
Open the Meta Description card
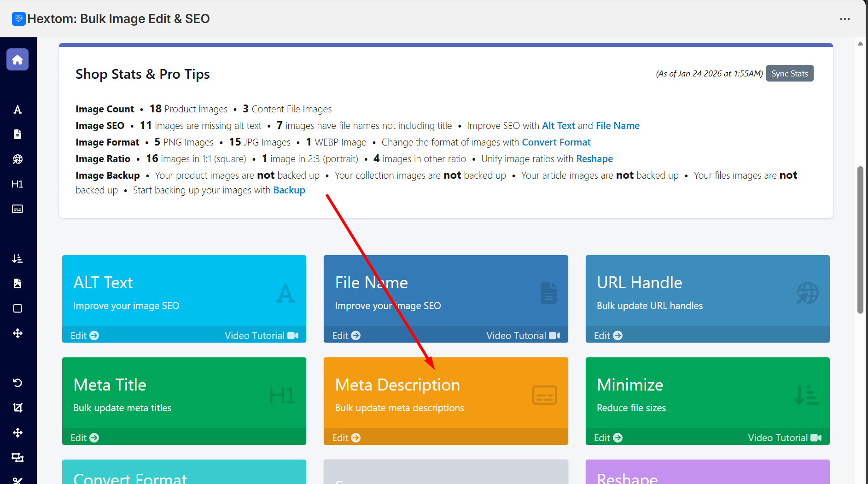[446, 401]
